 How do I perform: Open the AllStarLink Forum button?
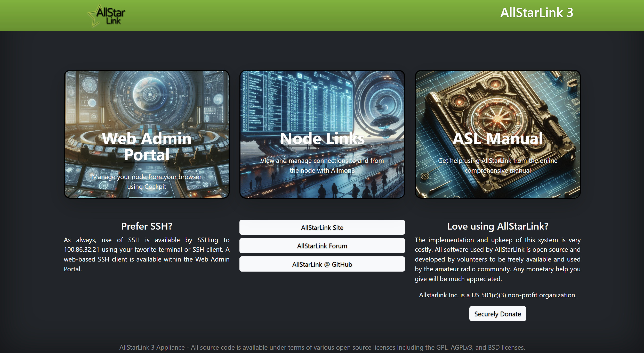[x=322, y=246]
